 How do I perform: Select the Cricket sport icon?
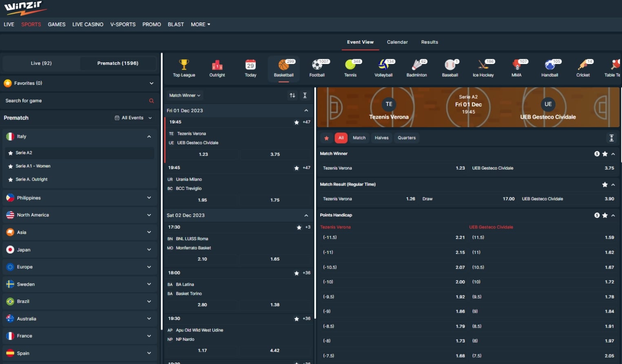pos(583,65)
